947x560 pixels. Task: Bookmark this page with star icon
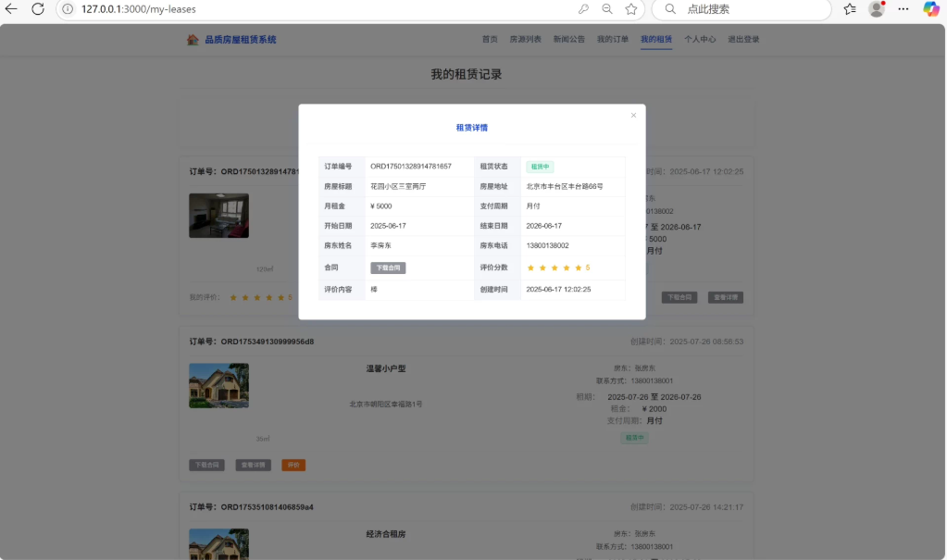[631, 9]
